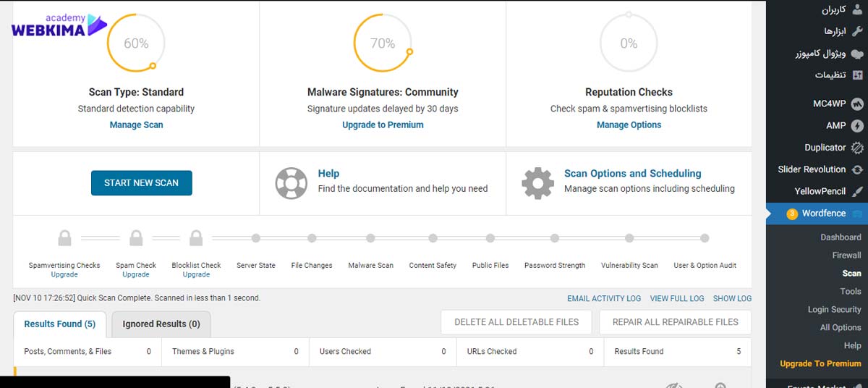Screen dimensions: 868x388
Task: Click the 60% Scan Type progress circle
Action: click(x=136, y=43)
